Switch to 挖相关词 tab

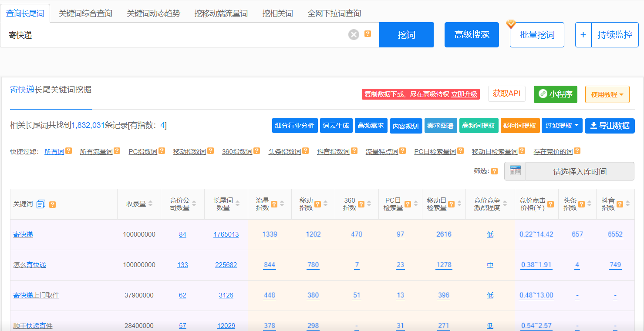(278, 13)
